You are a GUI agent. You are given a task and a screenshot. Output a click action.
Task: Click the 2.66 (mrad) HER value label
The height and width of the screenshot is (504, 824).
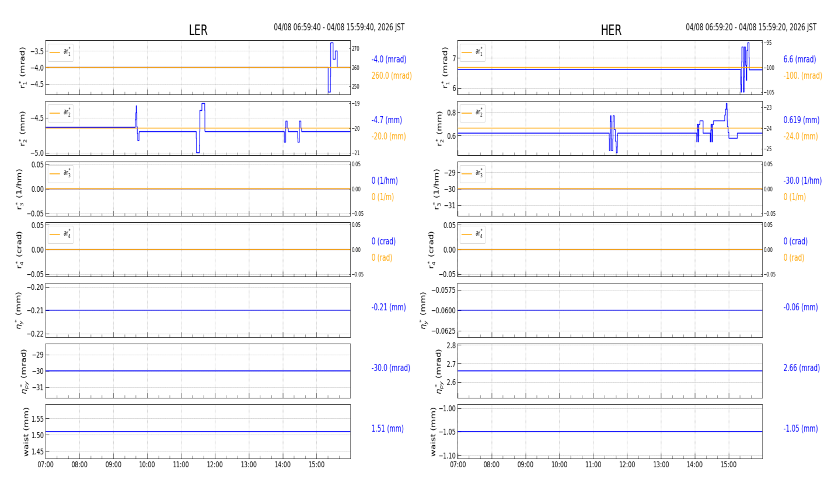[x=801, y=368]
